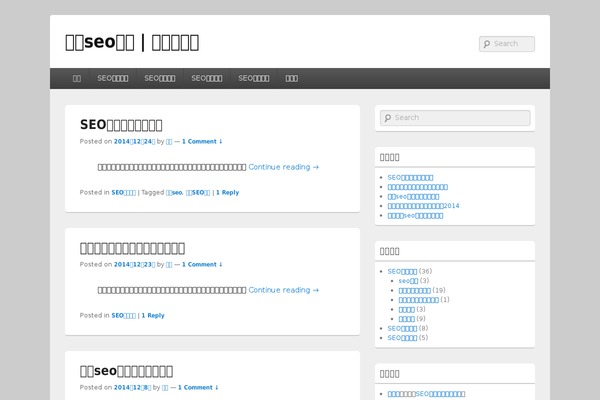
Task: Click the magnifier icon in sidebar search
Action: coord(387,118)
